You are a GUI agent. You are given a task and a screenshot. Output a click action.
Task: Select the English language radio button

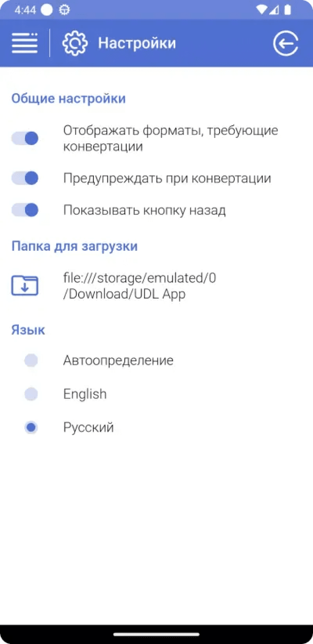(x=31, y=394)
